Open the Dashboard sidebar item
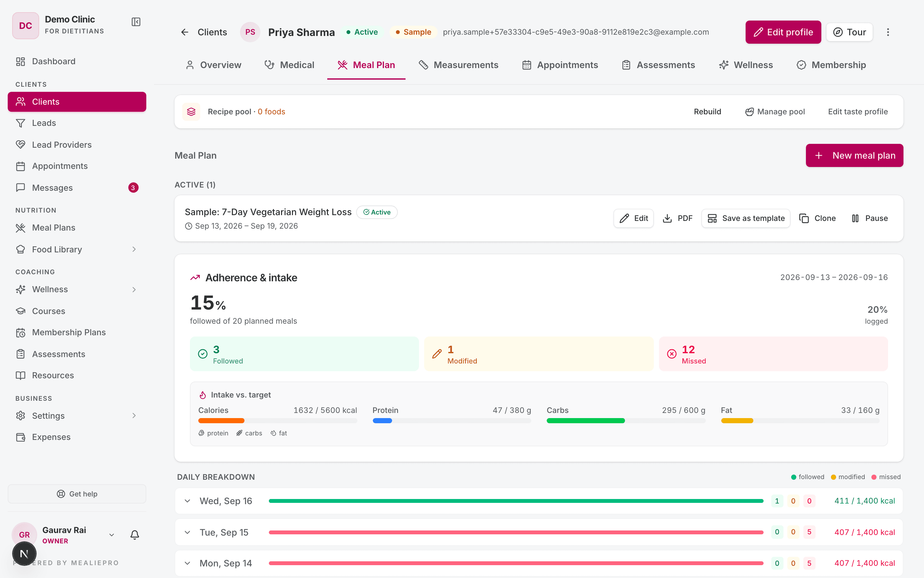Image resolution: width=924 pixels, height=578 pixels. (77, 61)
